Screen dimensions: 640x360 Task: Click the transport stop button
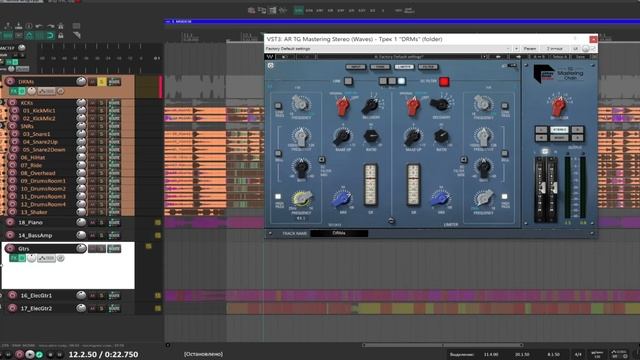pos(50,355)
